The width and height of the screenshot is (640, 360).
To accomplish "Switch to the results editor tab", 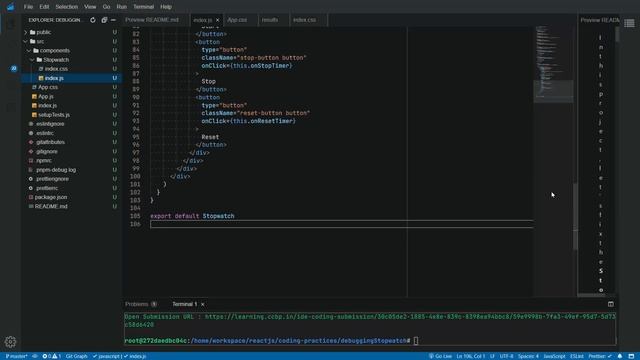I will pos(270,20).
